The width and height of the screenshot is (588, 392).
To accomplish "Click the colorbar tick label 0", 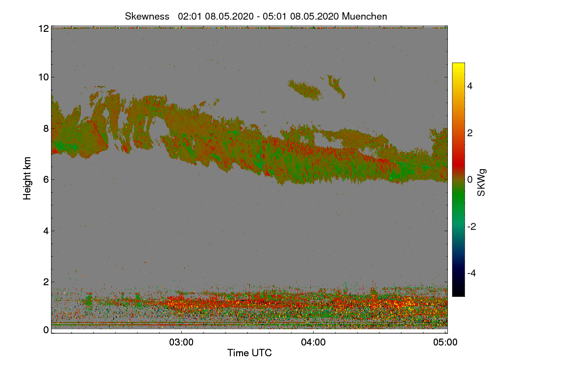I will click(x=469, y=180).
